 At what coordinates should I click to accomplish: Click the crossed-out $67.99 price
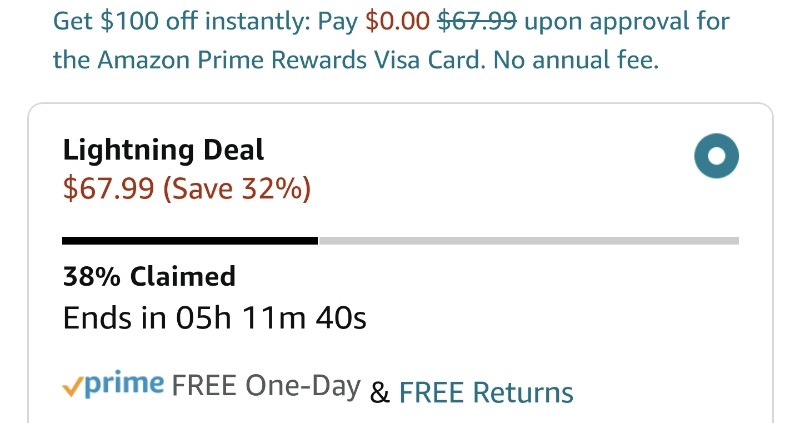pyautogui.click(x=477, y=21)
